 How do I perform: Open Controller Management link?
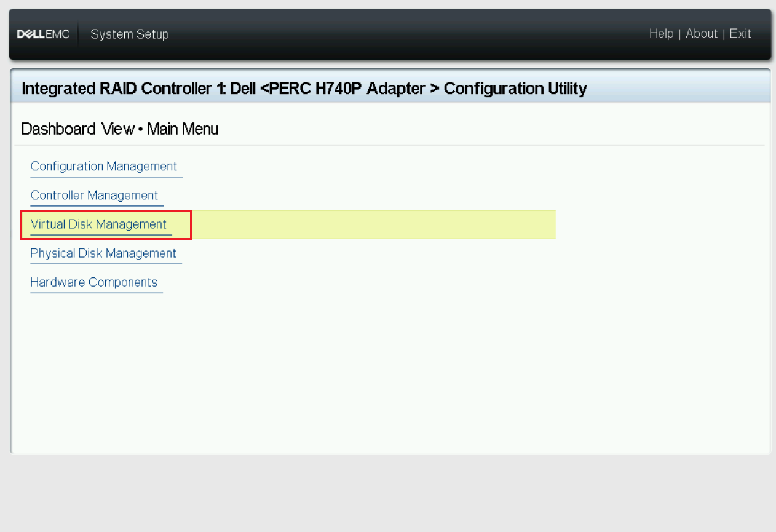point(95,196)
